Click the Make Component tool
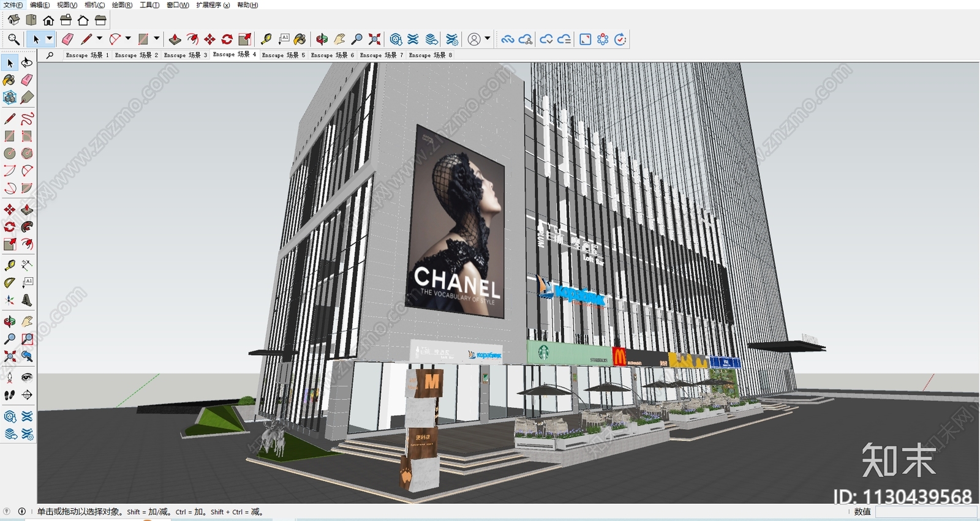 (9, 97)
